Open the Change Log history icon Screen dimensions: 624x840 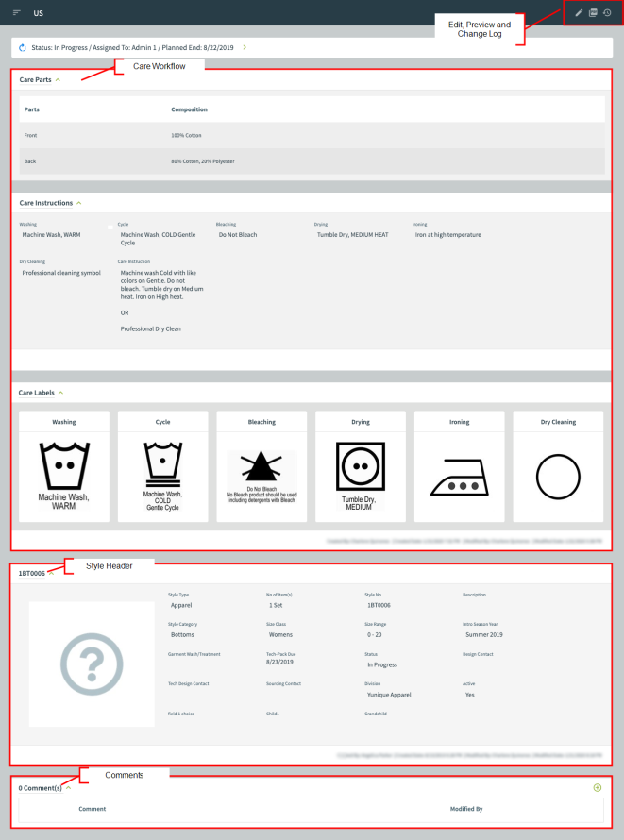pyautogui.click(x=607, y=12)
